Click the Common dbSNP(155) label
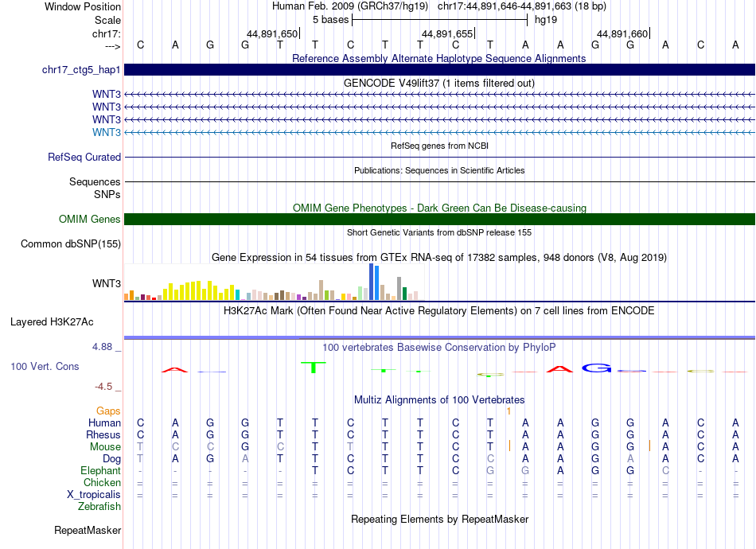The width and height of the screenshot is (756, 549). (x=71, y=244)
